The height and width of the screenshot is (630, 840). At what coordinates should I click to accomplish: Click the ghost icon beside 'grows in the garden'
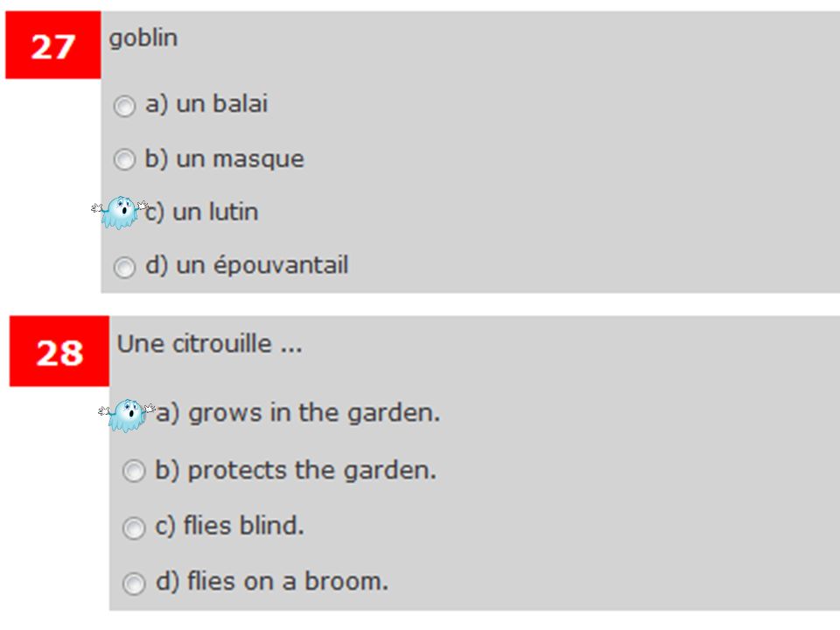[x=127, y=415]
